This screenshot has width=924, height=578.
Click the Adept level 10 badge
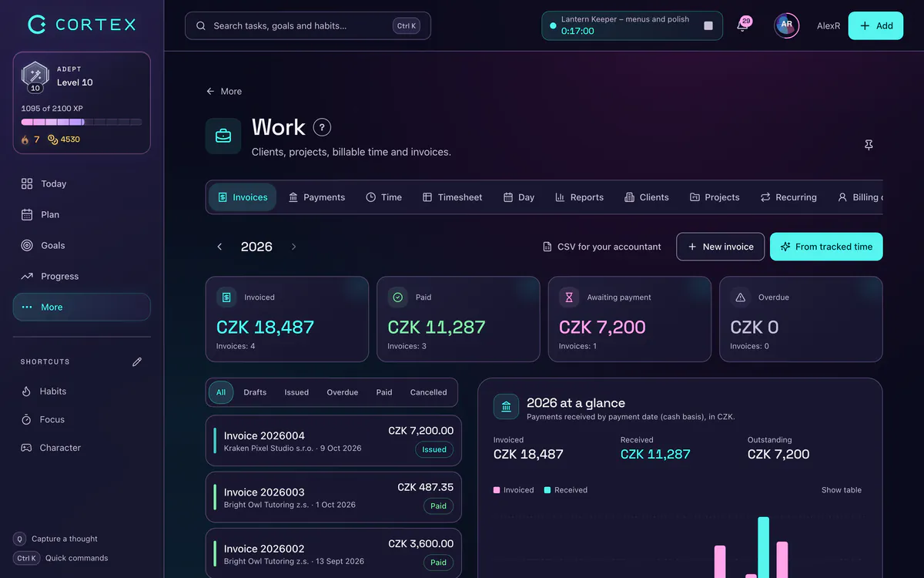tap(35, 77)
